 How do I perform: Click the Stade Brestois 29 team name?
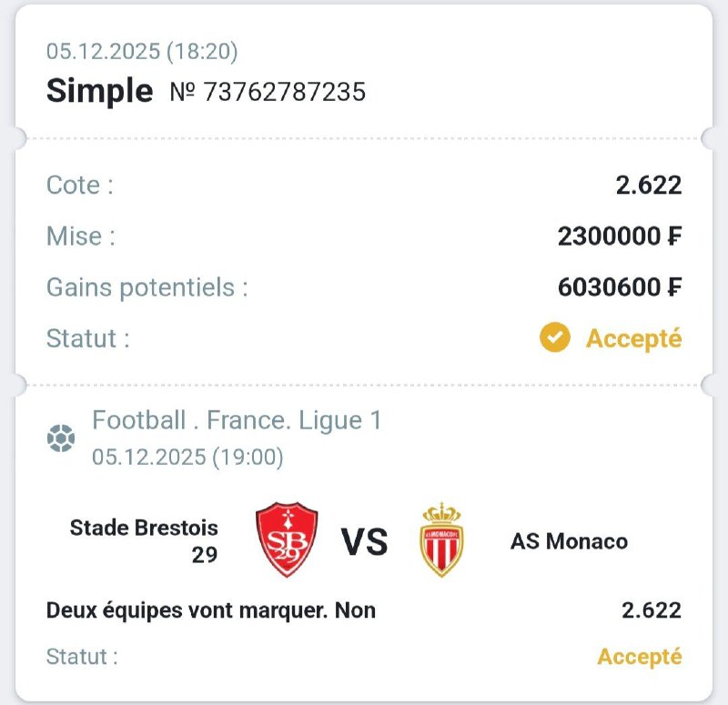point(144,540)
